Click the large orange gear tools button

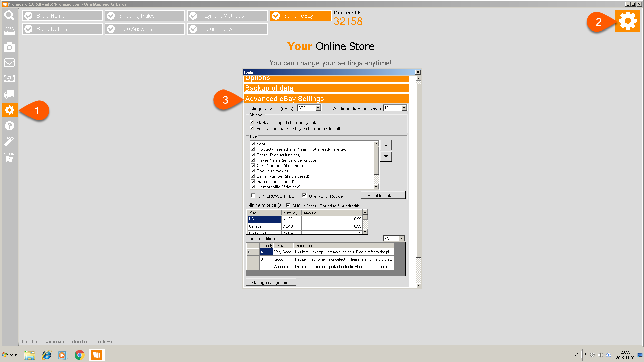[x=627, y=21]
